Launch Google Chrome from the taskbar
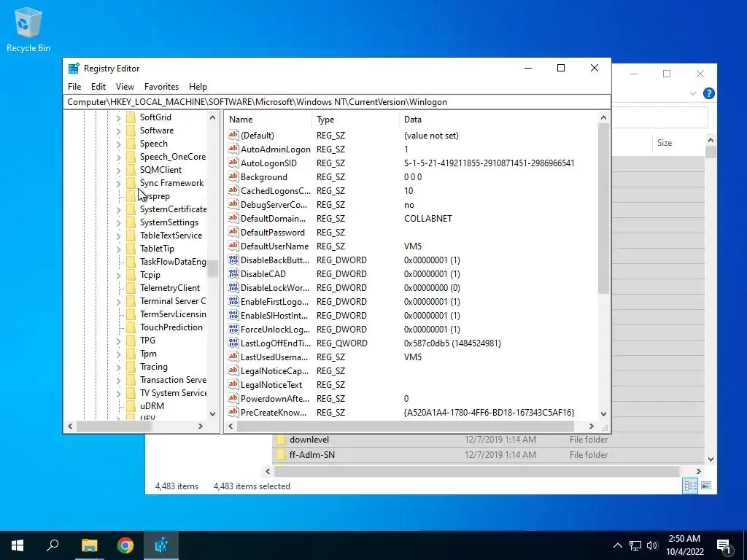This screenshot has height=560, width=747. click(125, 545)
